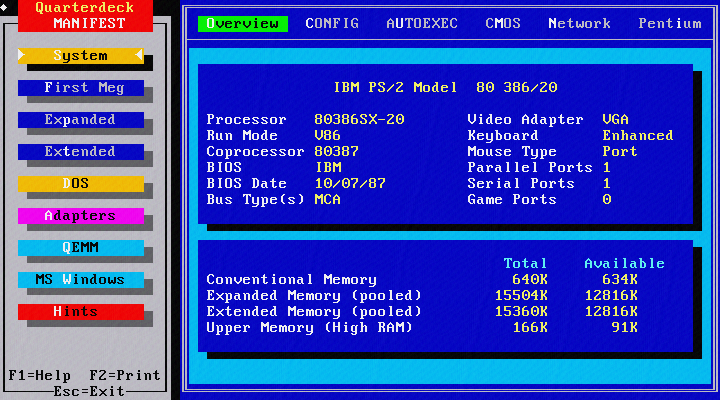Open the Extended memory category

(x=81, y=152)
